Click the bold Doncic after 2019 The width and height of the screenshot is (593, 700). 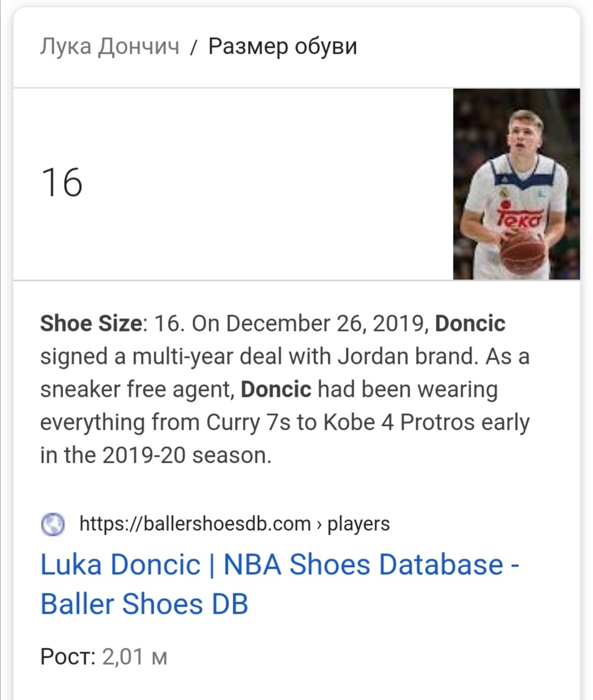pyautogui.click(x=470, y=324)
